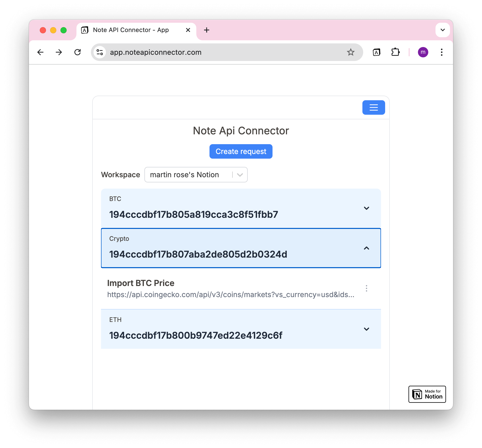The height and width of the screenshot is (448, 482).
Task: Select the Note API Connector tab
Action: 130,30
